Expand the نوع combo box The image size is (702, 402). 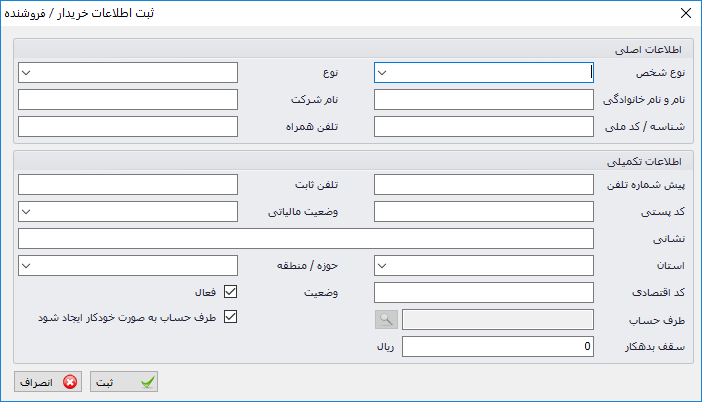(x=128, y=73)
